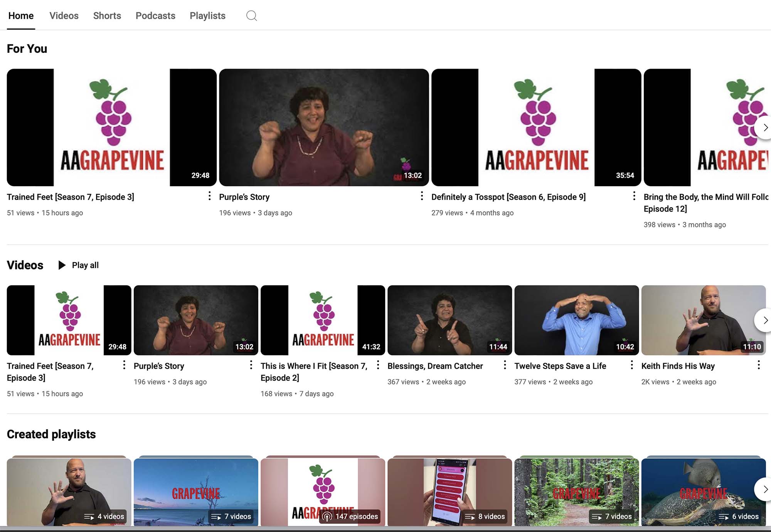The height and width of the screenshot is (532, 771).
Task: Play the 13:02 Purple's Story thumbnail in Videos row
Action: [196, 320]
